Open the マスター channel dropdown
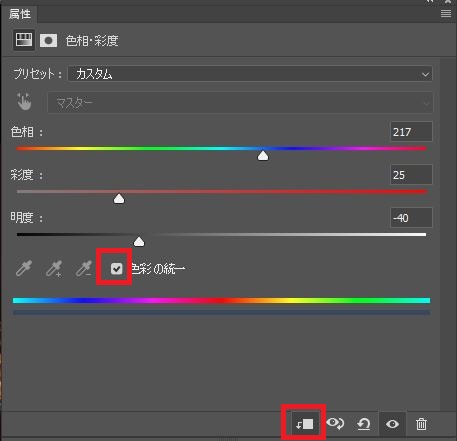 coord(240,103)
